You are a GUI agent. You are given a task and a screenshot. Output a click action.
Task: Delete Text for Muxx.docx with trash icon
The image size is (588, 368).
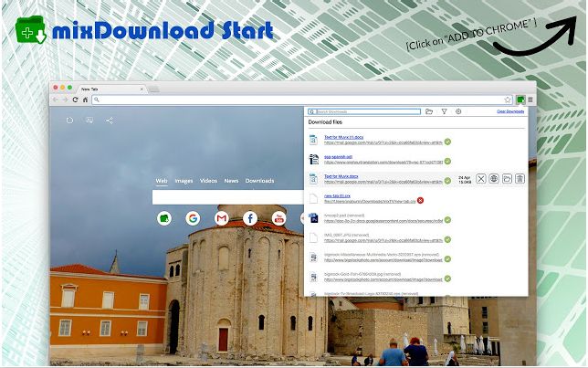pyautogui.click(x=520, y=179)
